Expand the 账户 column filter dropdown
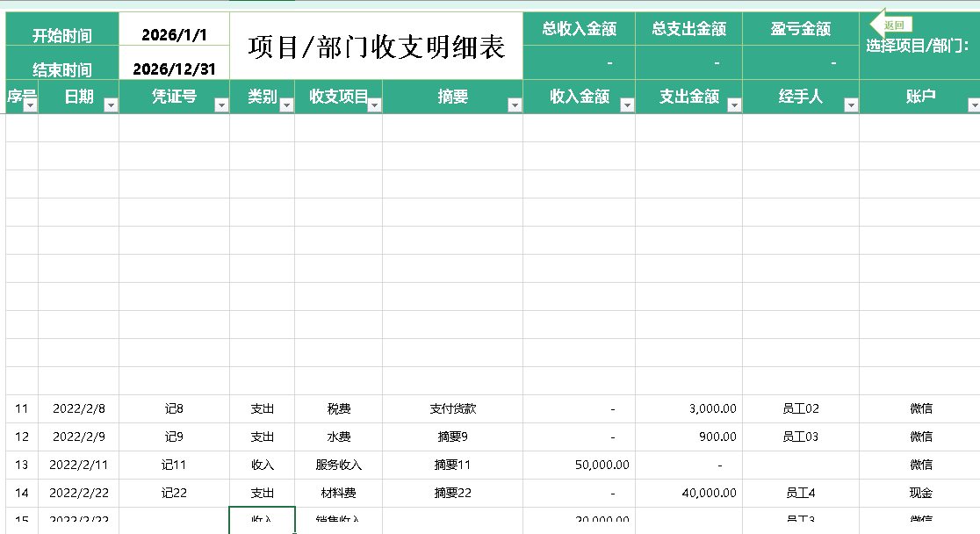980x534 pixels. click(973, 105)
